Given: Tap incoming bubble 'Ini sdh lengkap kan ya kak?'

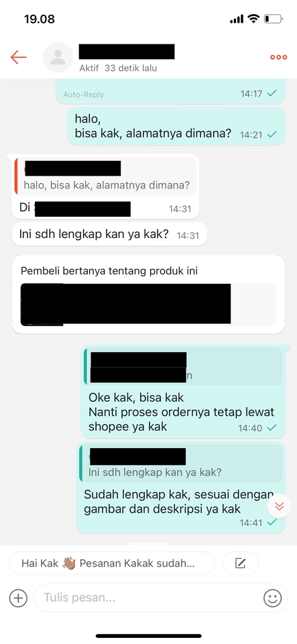Looking at the screenshot, I should [109, 235].
